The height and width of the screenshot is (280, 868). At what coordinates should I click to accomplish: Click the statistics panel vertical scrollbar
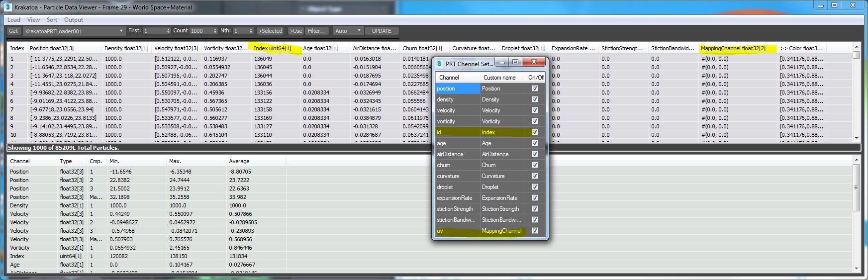click(856, 214)
